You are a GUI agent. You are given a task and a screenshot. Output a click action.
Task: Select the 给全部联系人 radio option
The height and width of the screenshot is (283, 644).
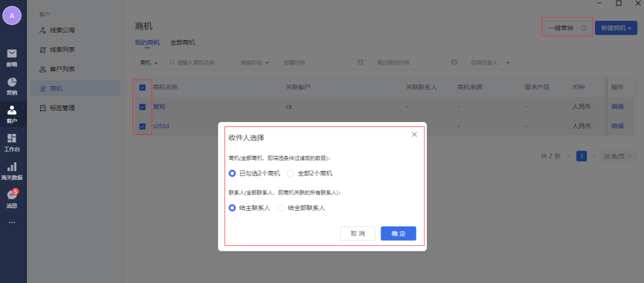(281, 208)
